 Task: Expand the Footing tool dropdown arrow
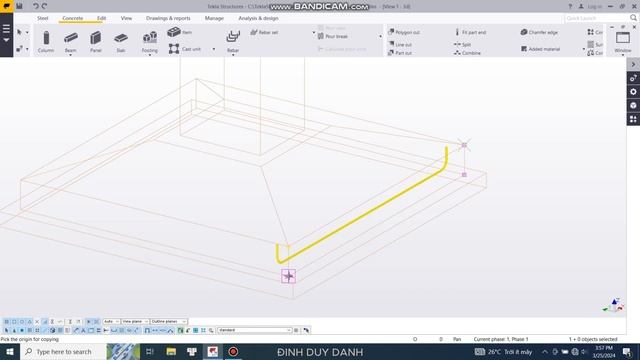point(150,55)
